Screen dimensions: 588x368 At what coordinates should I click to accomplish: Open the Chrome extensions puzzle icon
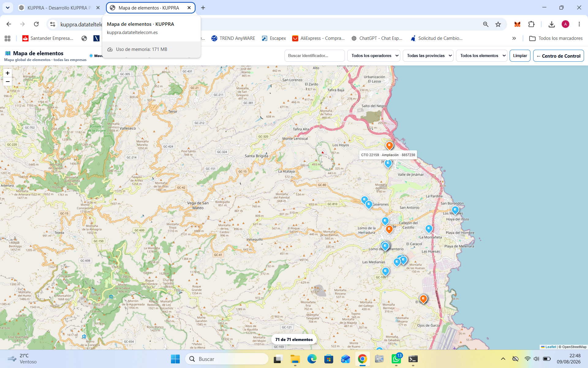tap(531, 24)
